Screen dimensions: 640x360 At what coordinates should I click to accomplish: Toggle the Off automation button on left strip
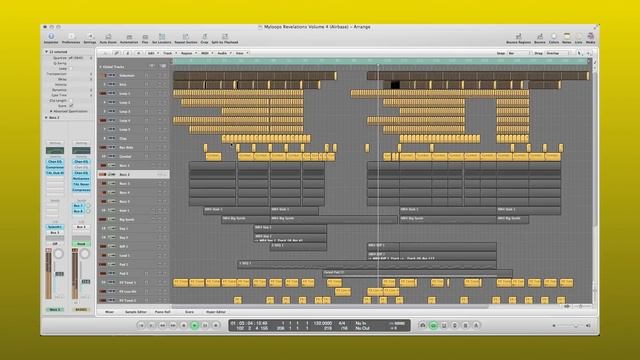(55, 244)
